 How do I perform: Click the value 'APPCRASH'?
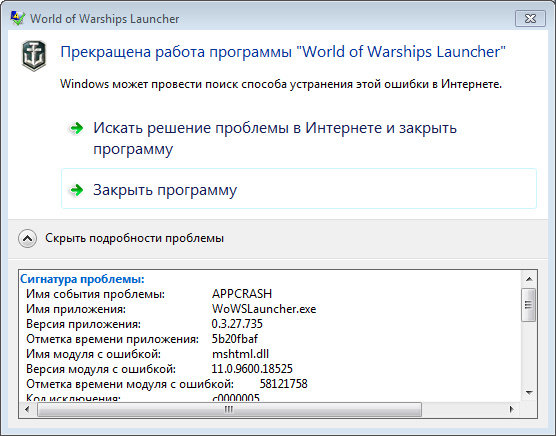tap(242, 294)
